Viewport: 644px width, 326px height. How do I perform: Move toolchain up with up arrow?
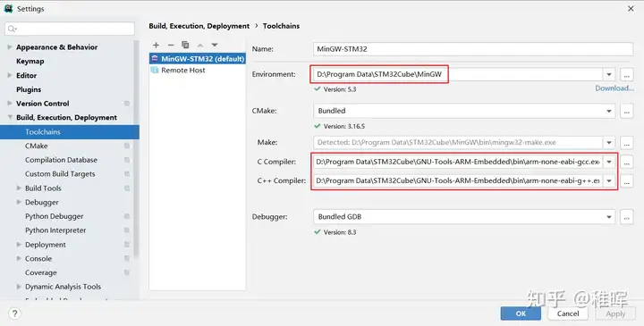200,46
